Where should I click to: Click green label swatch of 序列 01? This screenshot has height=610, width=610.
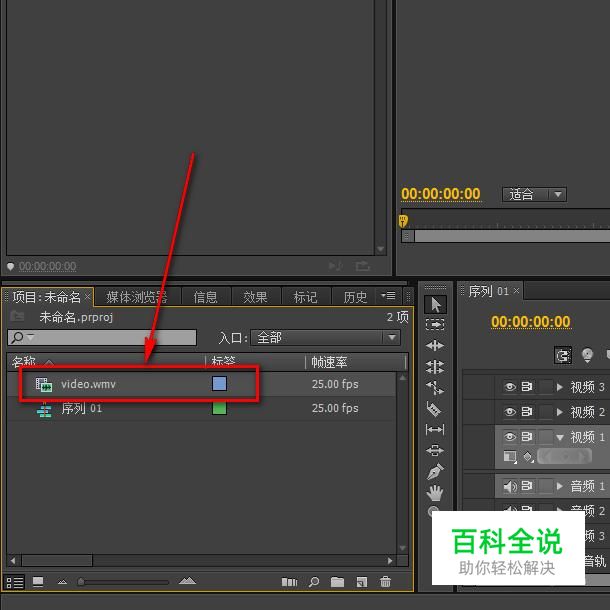click(x=219, y=408)
